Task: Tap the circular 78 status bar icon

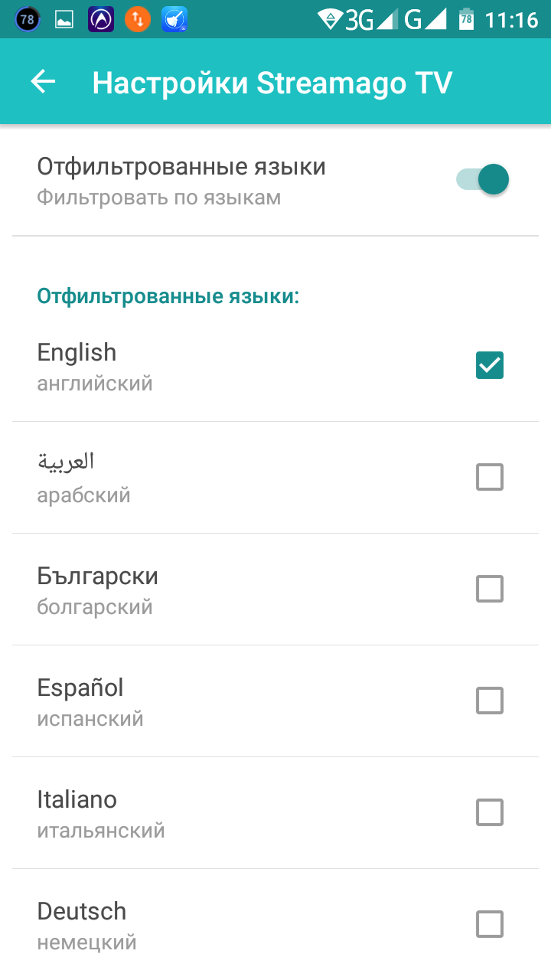Action: pos(27,19)
